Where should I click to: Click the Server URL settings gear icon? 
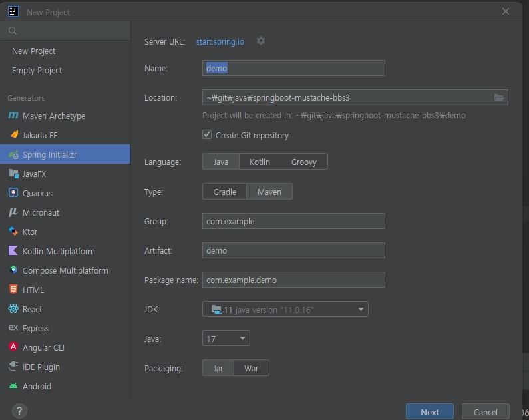pyautogui.click(x=261, y=41)
